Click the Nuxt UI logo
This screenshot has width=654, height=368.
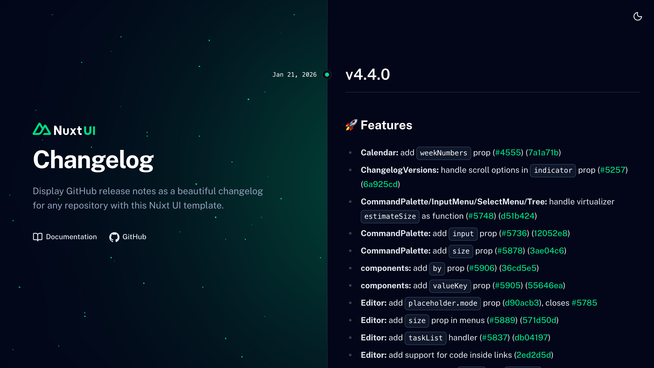click(x=64, y=130)
